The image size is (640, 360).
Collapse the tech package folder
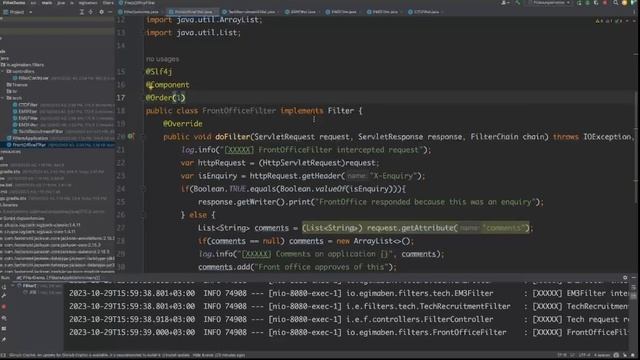(3, 98)
